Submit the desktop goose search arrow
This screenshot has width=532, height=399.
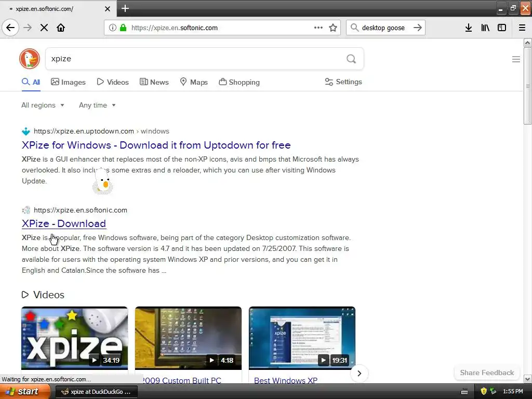click(418, 28)
